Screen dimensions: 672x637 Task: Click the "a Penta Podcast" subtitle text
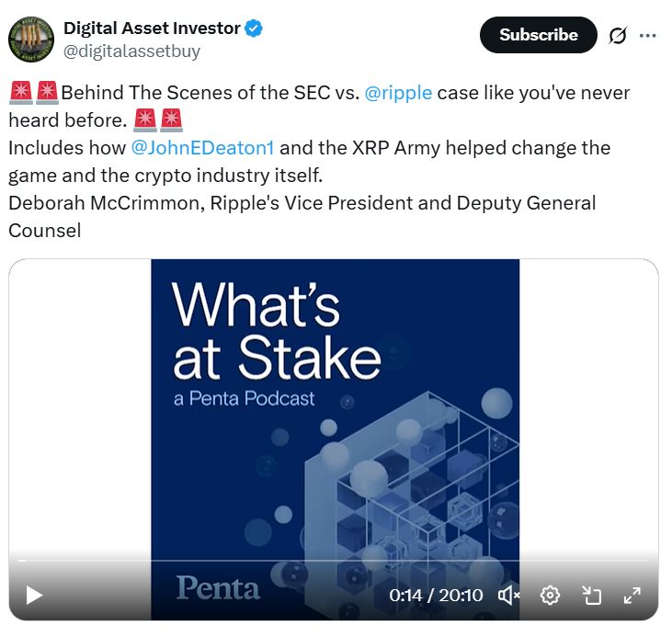coord(244,399)
